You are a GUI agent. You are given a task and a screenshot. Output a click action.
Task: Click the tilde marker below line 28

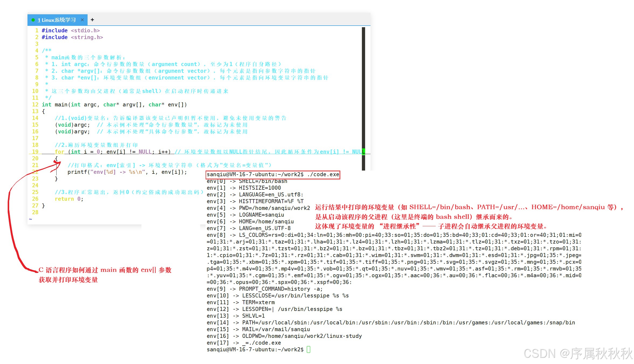coord(30,219)
